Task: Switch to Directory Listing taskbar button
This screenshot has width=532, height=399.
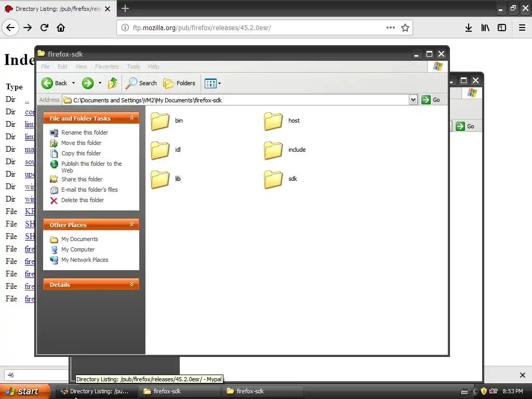Action: click(x=96, y=391)
